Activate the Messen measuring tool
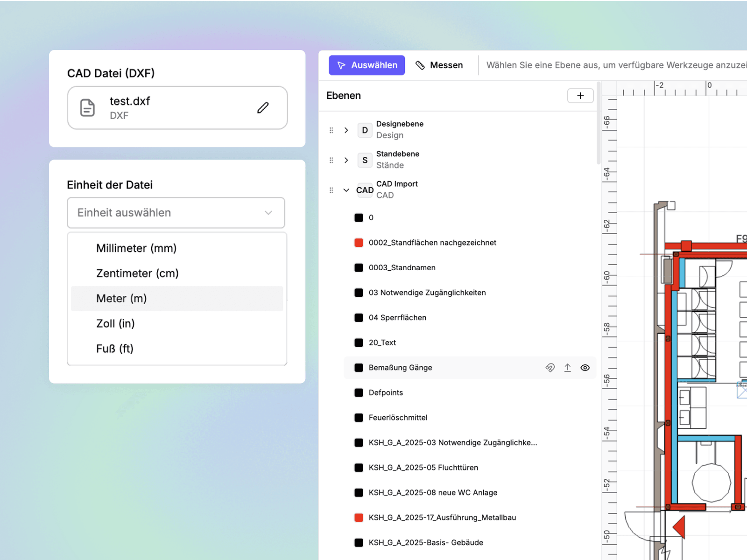The width and height of the screenshot is (747, 560). click(439, 65)
